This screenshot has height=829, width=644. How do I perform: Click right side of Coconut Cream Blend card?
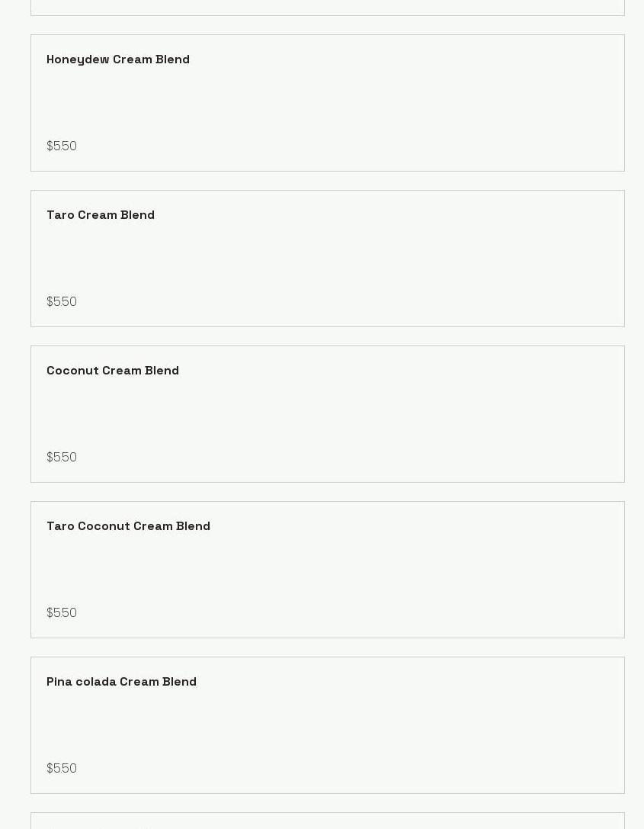tap(549, 414)
